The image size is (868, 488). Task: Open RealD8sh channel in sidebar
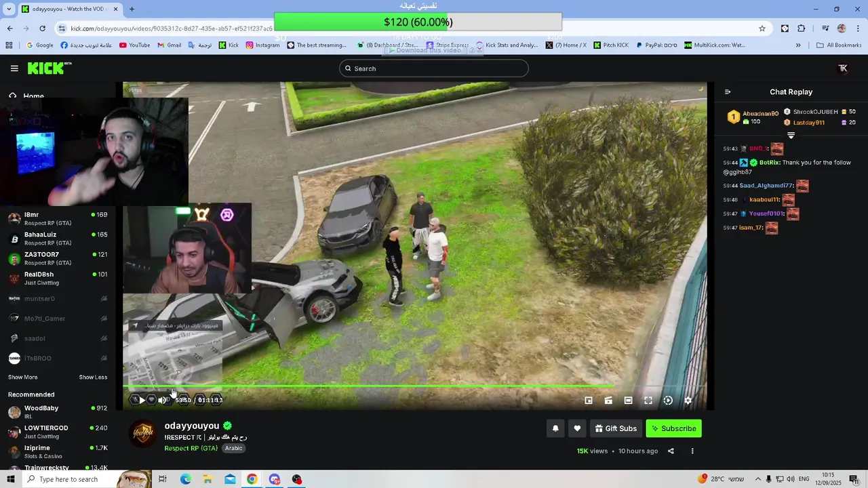(58, 278)
